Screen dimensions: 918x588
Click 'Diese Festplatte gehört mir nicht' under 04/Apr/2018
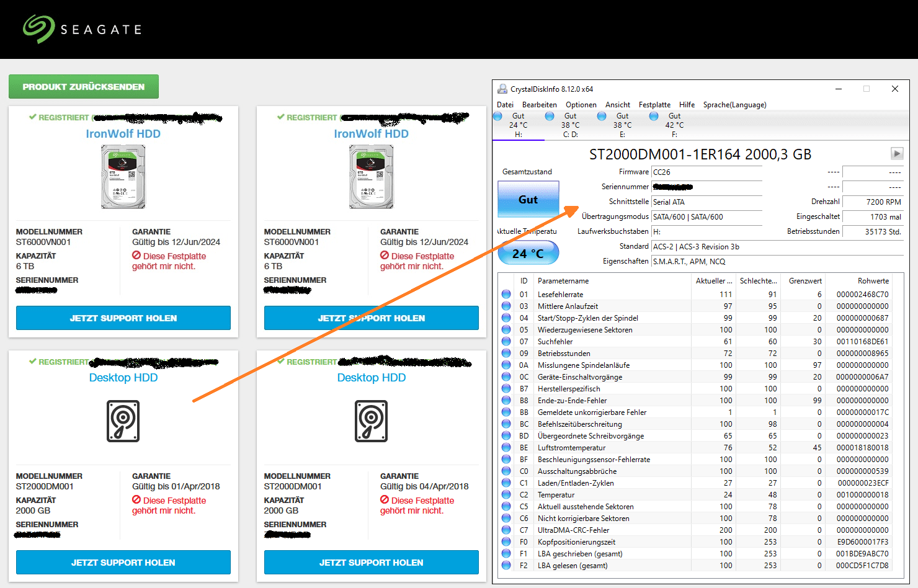[417, 506]
